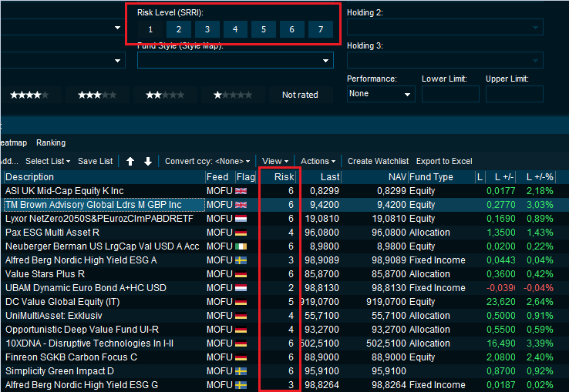Toggle risk level 7 filter

pyautogui.click(x=320, y=29)
